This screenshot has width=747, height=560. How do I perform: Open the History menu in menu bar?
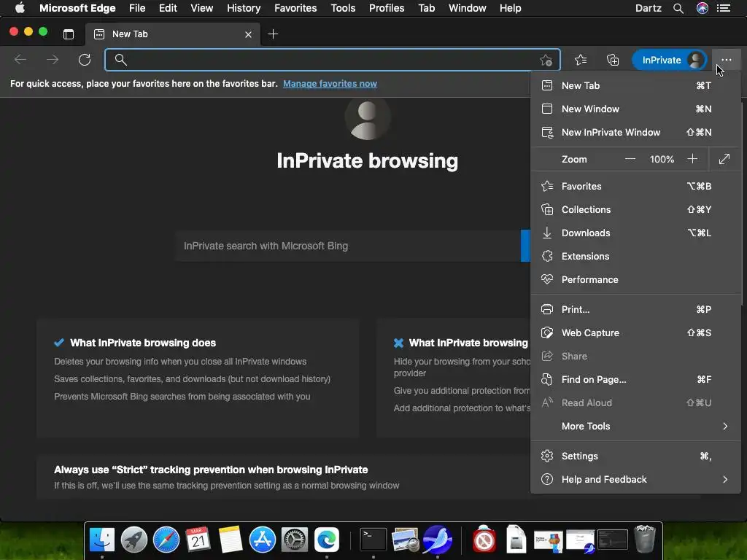[244, 8]
